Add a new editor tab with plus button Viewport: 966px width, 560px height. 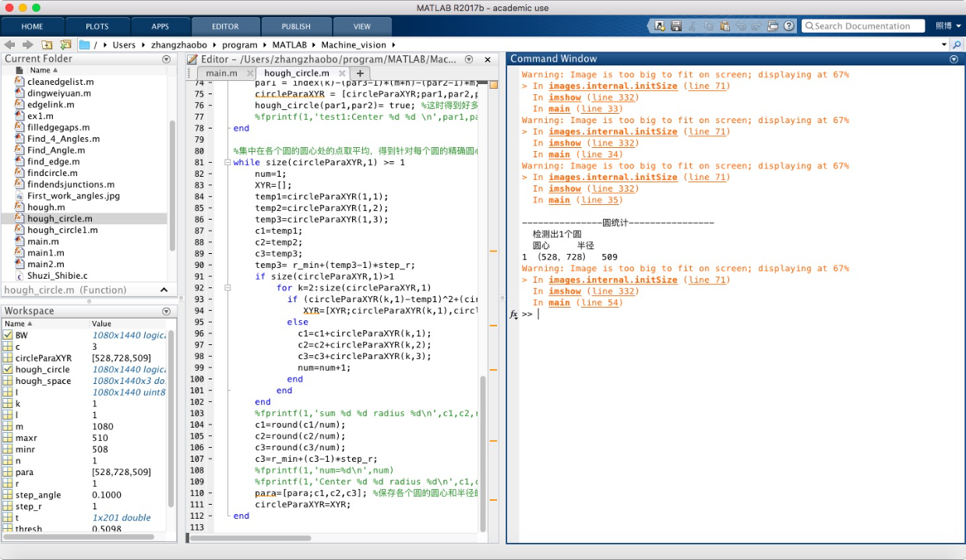click(x=360, y=73)
